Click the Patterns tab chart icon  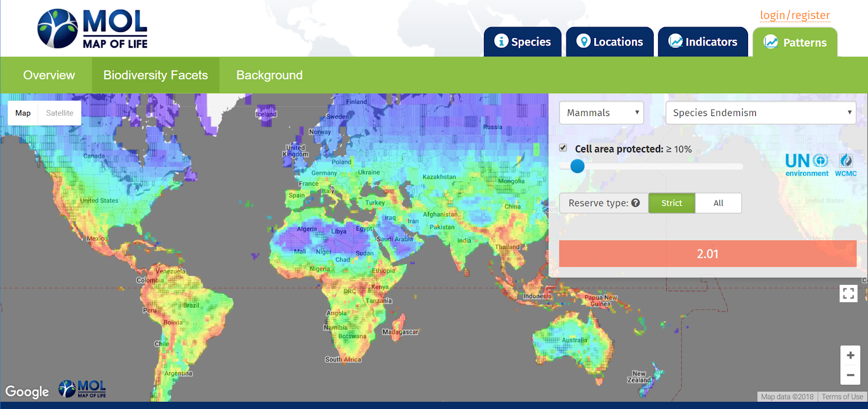click(x=771, y=41)
